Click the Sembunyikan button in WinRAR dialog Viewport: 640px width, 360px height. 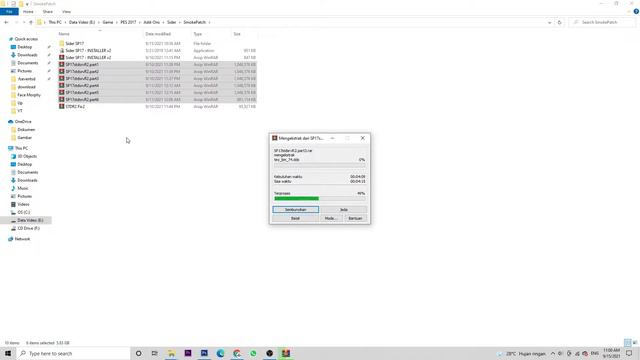[296, 209]
